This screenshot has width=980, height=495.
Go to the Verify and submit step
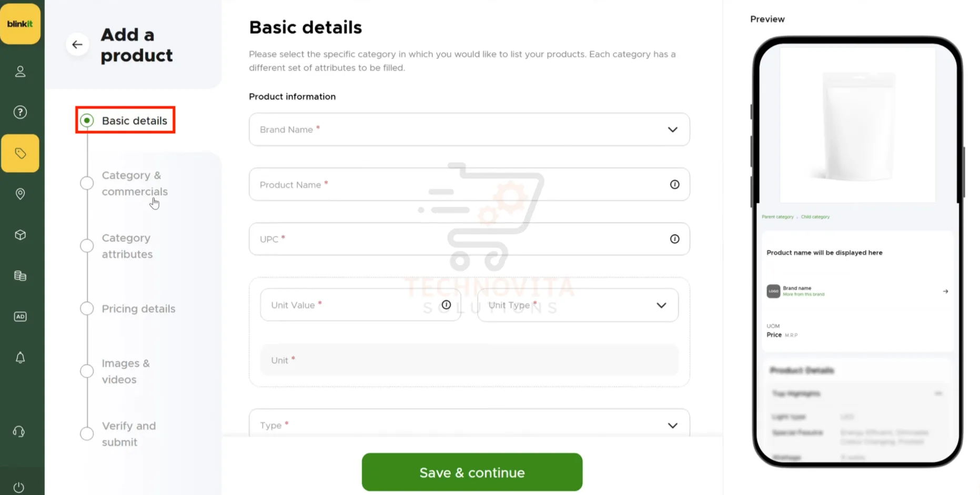click(x=86, y=433)
